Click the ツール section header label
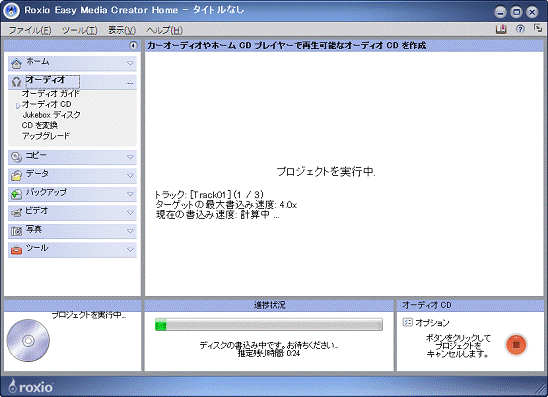This screenshot has width=548, height=397. pos(37,248)
